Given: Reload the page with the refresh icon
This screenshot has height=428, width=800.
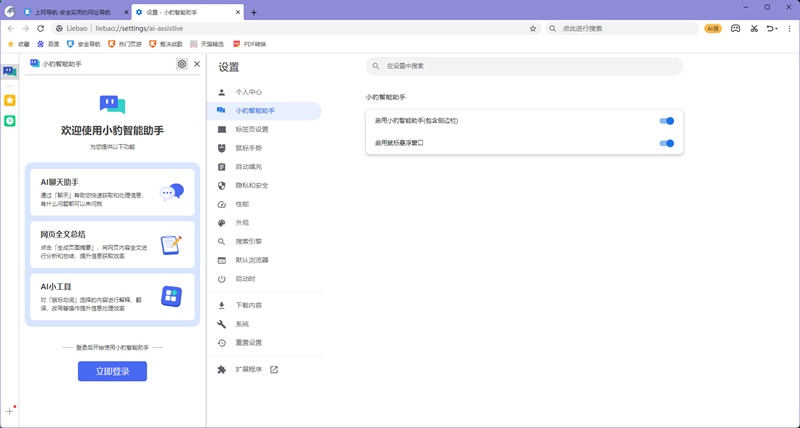Looking at the screenshot, I should [x=41, y=29].
